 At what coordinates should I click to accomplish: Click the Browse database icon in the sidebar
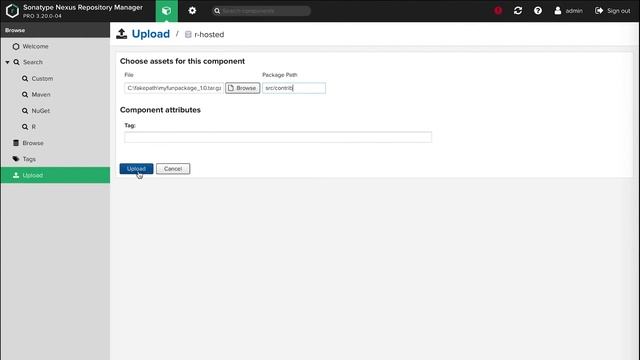(x=16, y=143)
